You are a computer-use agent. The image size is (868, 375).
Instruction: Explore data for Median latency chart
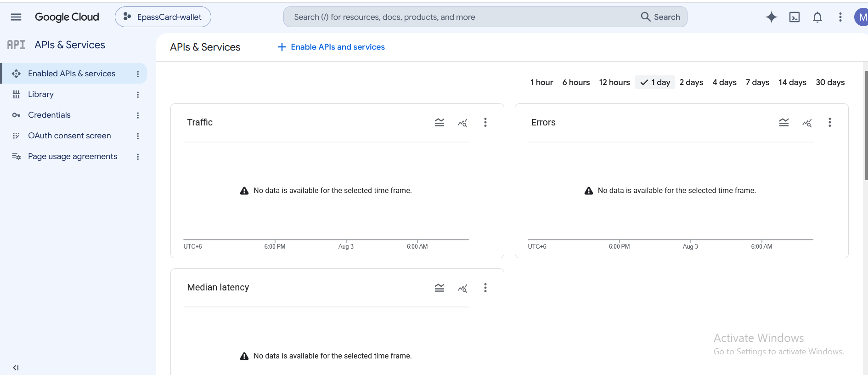[x=462, y=288]
